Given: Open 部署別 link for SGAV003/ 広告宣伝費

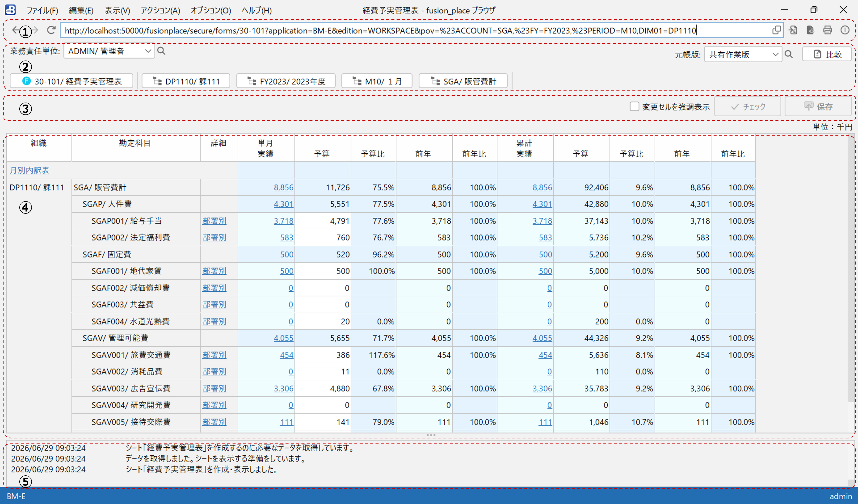Looking at the screenshot, I should coord(214,388).
